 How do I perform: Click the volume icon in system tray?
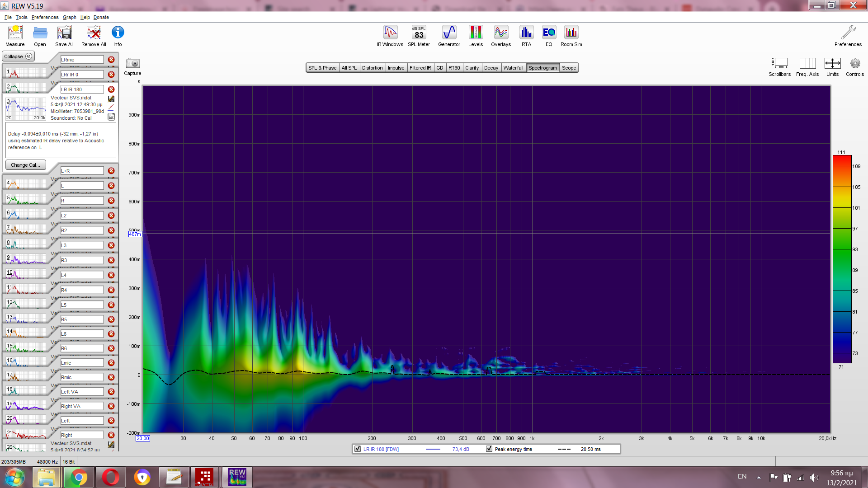814,478
